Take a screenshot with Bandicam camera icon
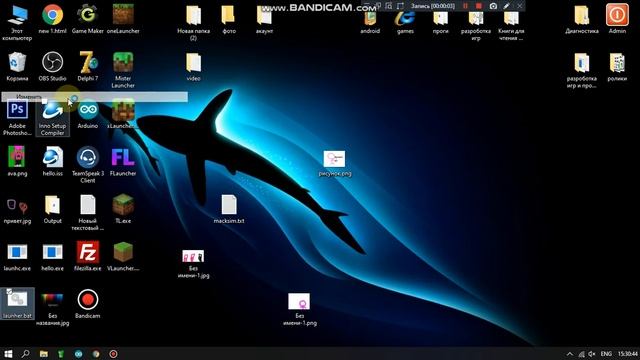This screenshot has width=640, height=360. (x=493, y=6)
